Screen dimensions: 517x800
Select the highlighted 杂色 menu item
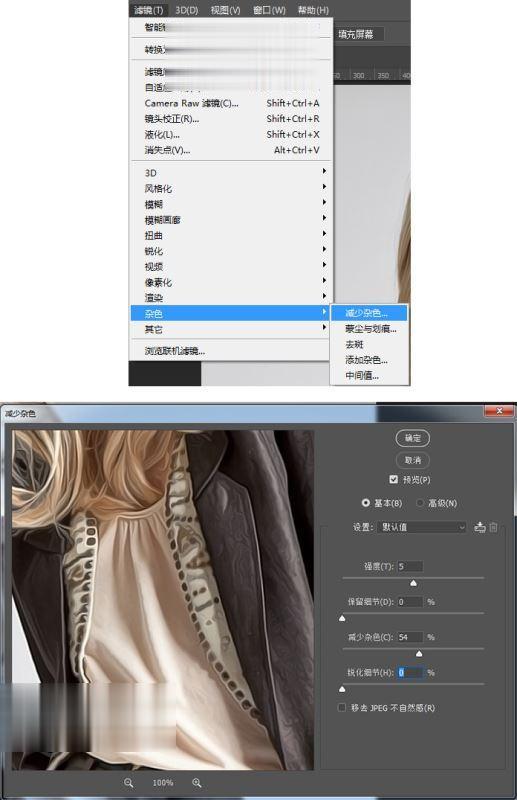[x=231, y=313]
